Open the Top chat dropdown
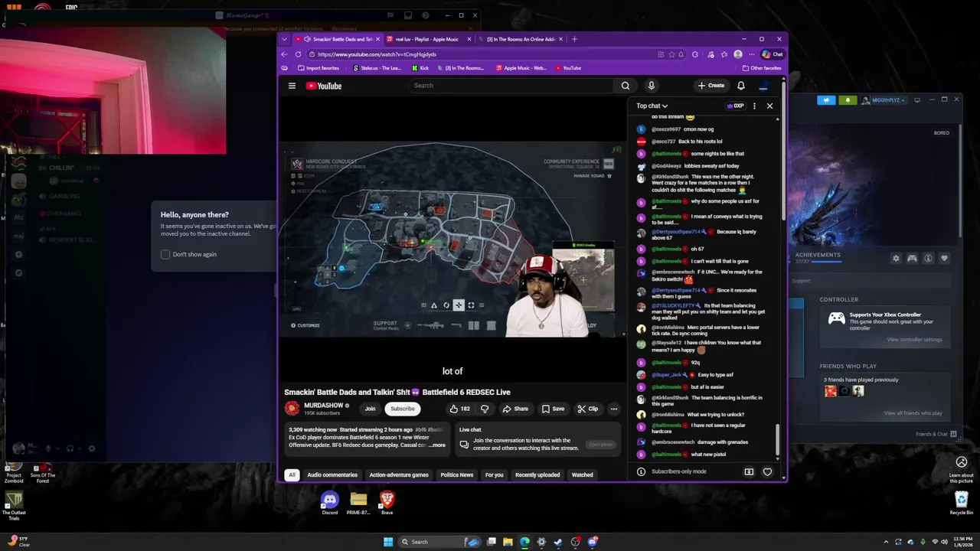980x551 pixels. point(652,106)
